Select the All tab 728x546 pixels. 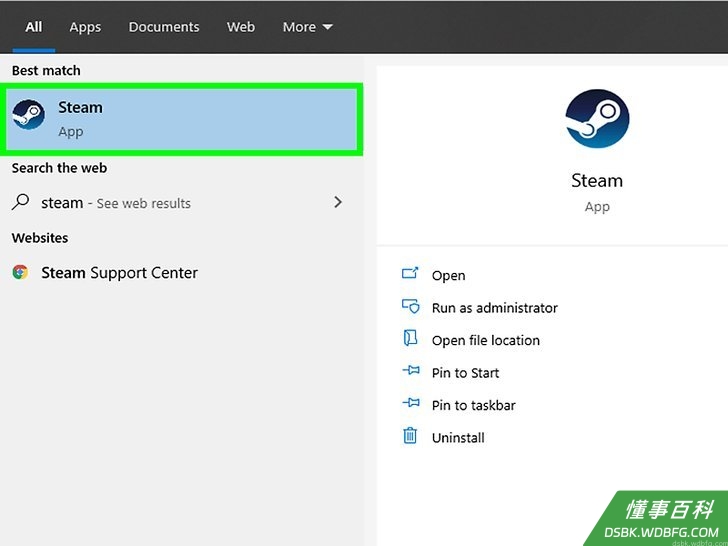click(x=33, y=27)
